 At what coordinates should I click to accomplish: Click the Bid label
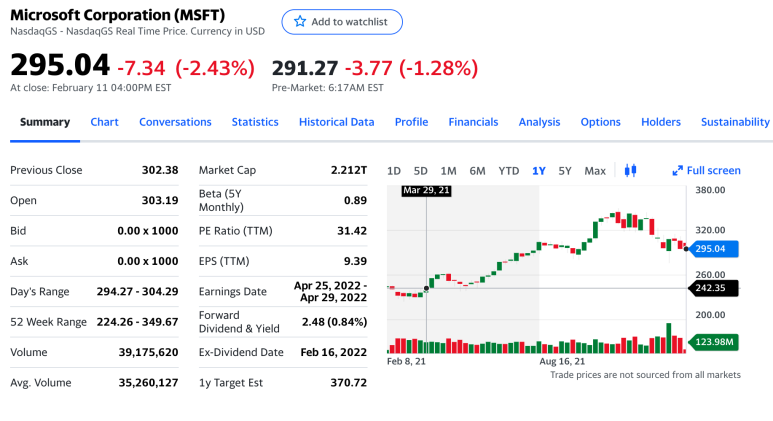[18, 231]
